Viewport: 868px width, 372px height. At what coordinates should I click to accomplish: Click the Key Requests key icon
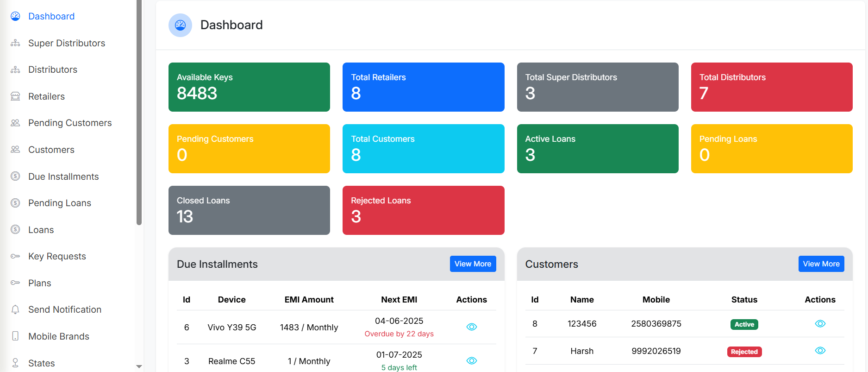tap(15, 256)
